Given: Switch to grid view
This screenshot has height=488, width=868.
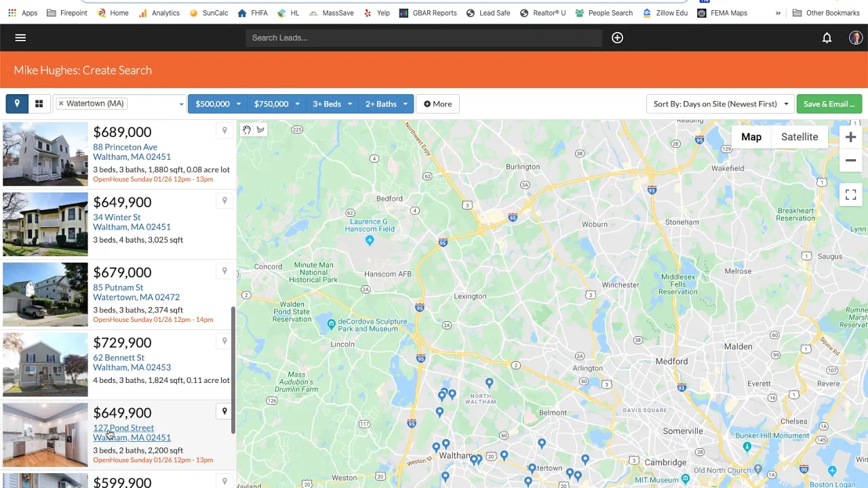Looking at the screenshot, I should tap(39, 104).
